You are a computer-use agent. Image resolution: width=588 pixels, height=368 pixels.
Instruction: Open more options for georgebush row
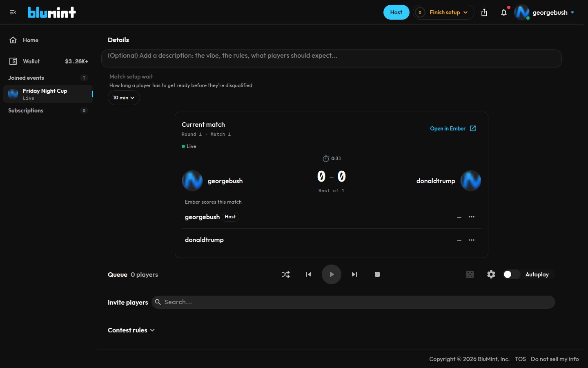click(472, 217)
